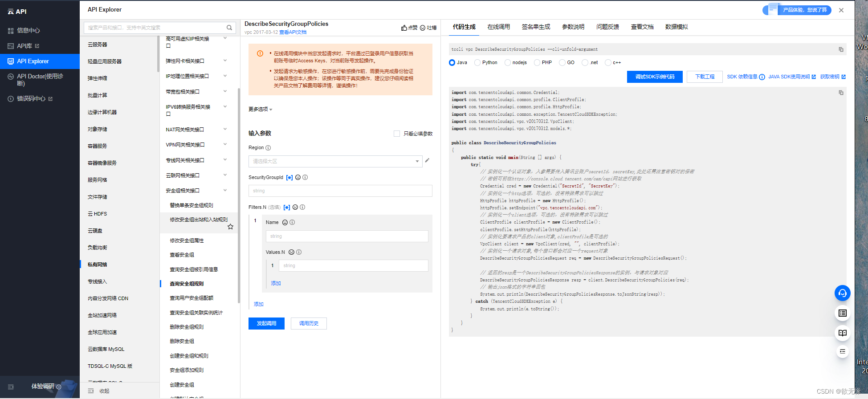Image resolution: width=868 pixels, height=399 pixels.
Task: Select the PHP language radio button
Action: tap(537, 63)
